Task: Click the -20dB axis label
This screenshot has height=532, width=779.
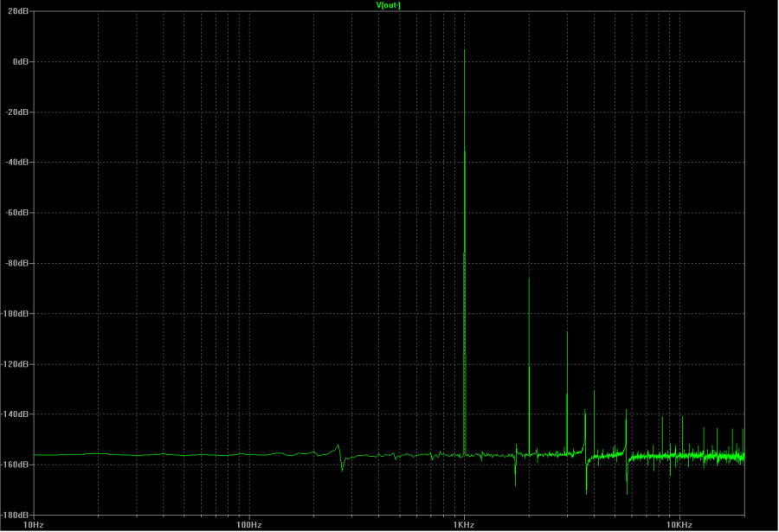Action: [x=17, y=112]
